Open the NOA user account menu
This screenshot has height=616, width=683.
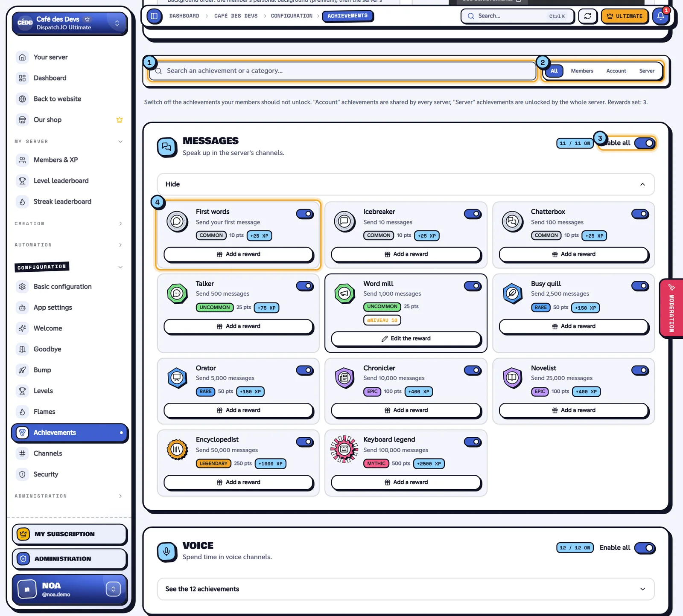[70, 590]
